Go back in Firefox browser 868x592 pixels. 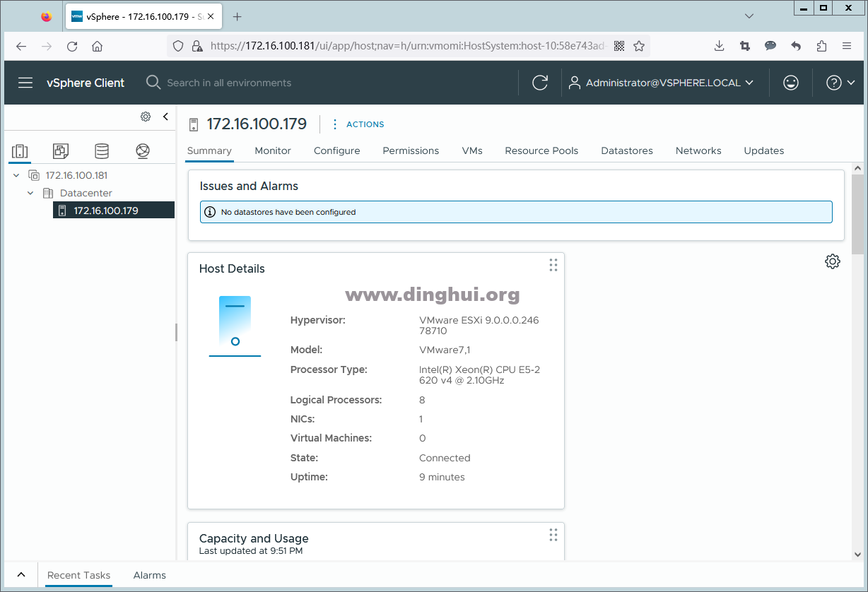click(x=21, y=46)
